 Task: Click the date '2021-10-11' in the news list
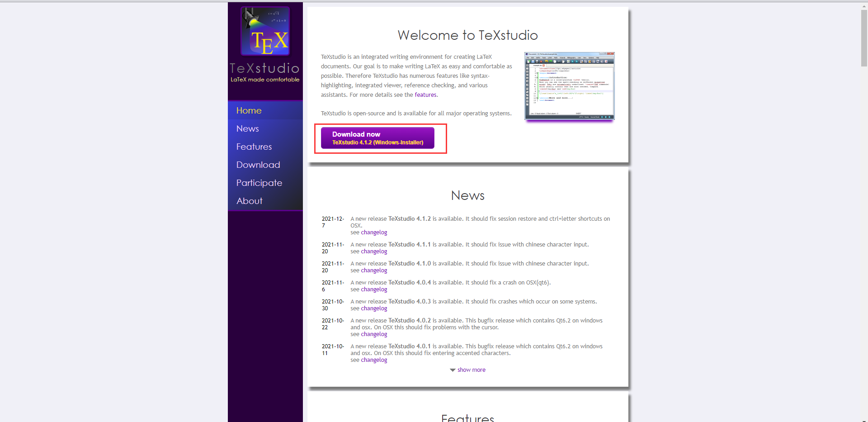[x=333, y=350]
